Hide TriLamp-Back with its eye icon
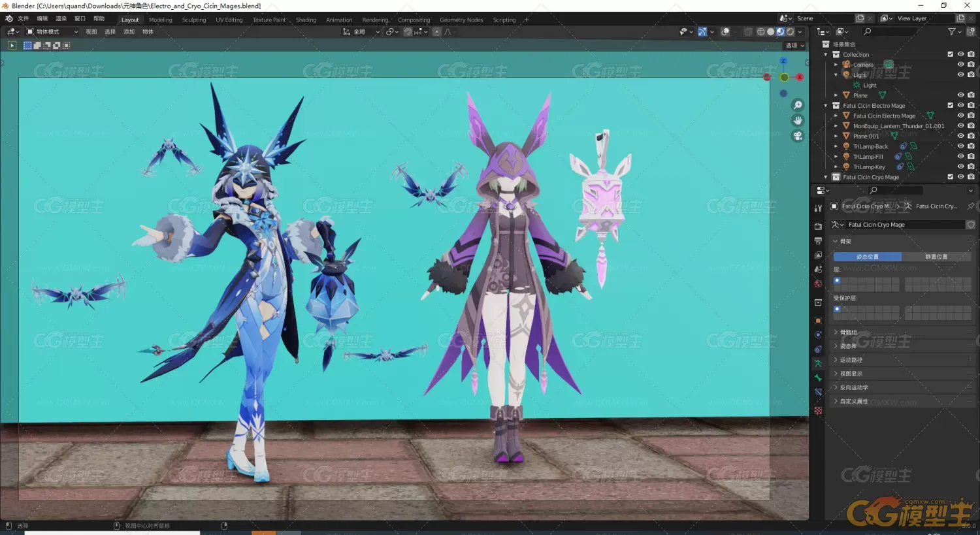This screenshot has height=535, width=980. 960,146
